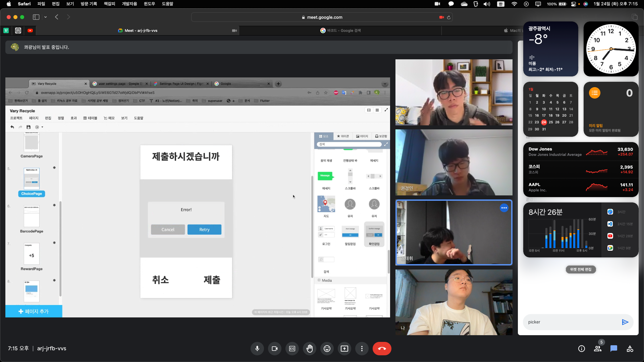Send the chat message arrow
The image size is (644, 362).
click(625, 322)
